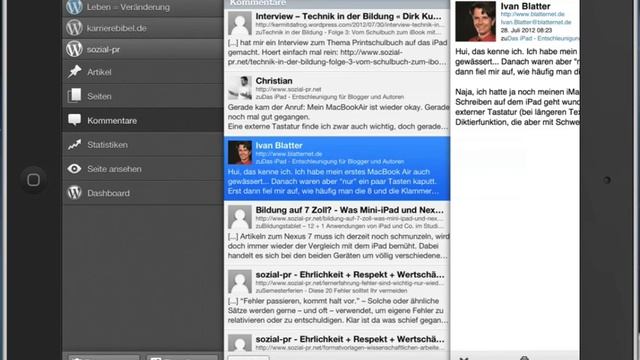Select the Leben = Veränderung blog
The image size is (640, 360).
click(142, 8)
